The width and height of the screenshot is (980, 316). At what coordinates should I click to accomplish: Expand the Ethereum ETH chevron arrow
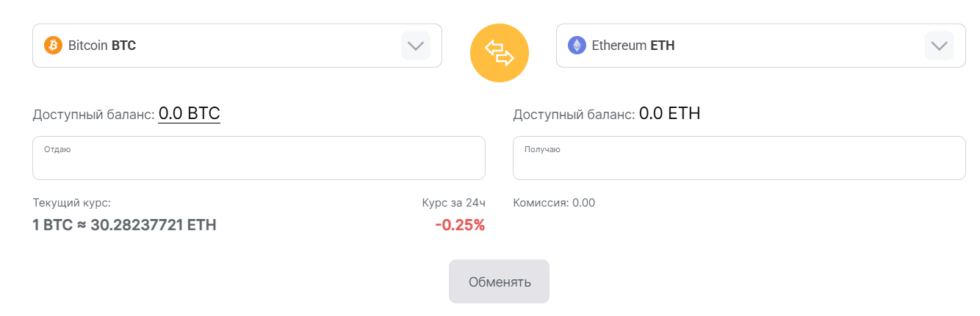940,46
